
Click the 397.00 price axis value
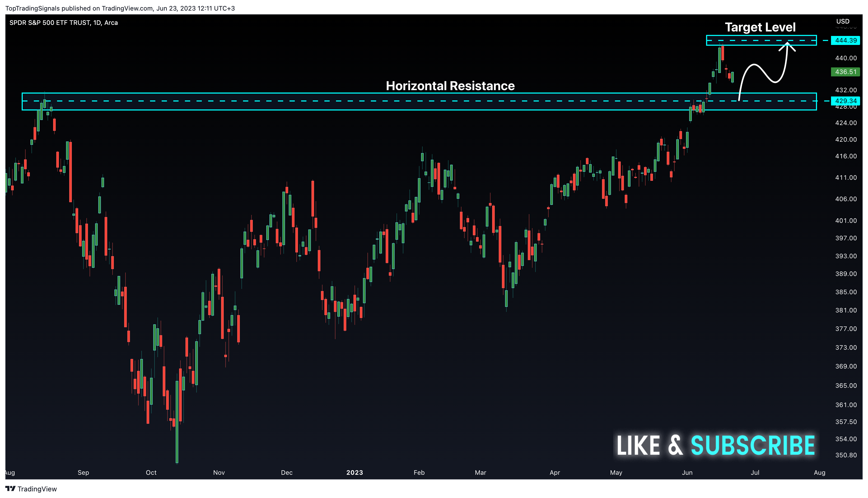pos(846,238)
